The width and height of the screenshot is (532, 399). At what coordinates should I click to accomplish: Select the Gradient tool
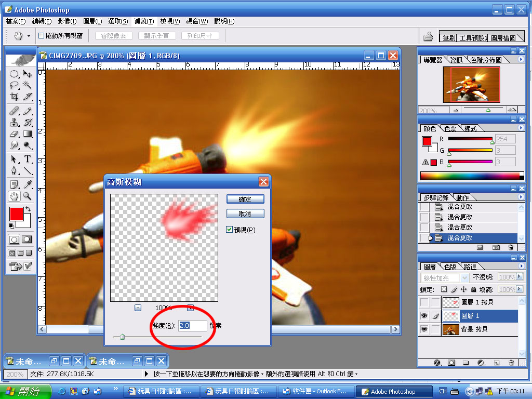click(x=28, y=134)
